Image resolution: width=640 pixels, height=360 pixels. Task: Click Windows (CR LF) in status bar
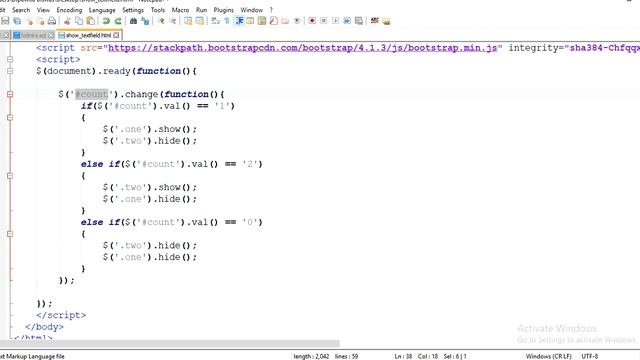pyautogui.click(x=548, y=356)
